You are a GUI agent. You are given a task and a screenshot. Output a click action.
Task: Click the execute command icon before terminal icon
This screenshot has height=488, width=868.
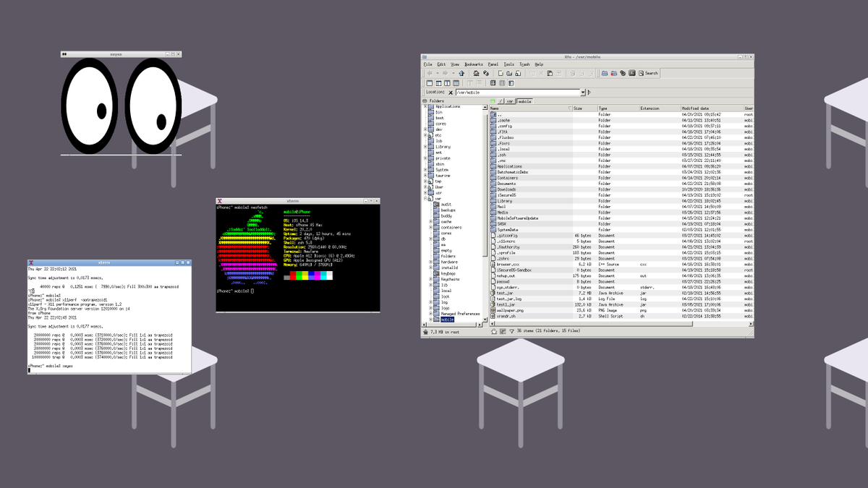point(623,73)
